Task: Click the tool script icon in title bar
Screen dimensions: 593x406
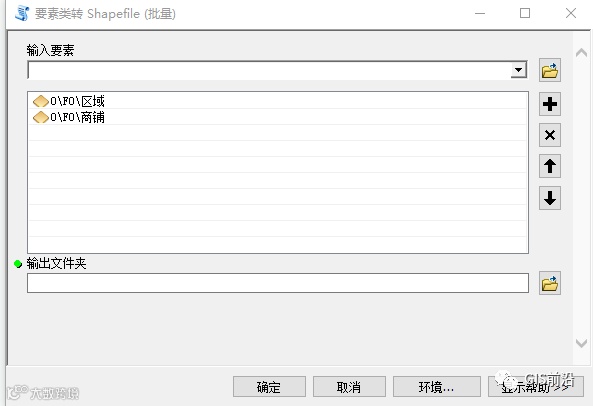Action: click(x=22, y=13)
